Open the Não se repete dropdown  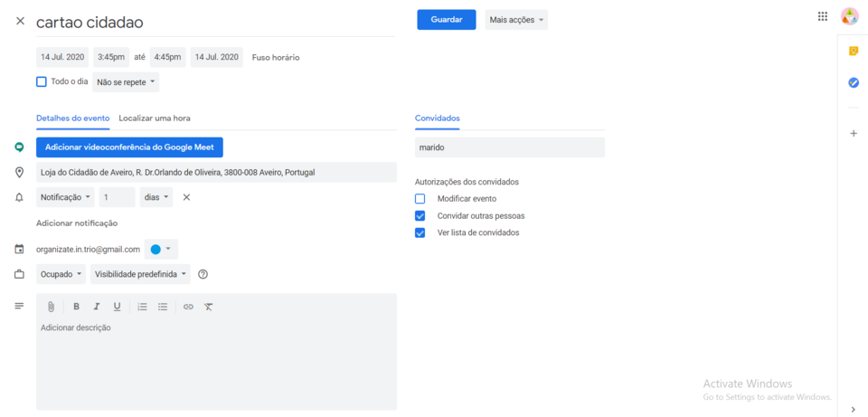126,82
